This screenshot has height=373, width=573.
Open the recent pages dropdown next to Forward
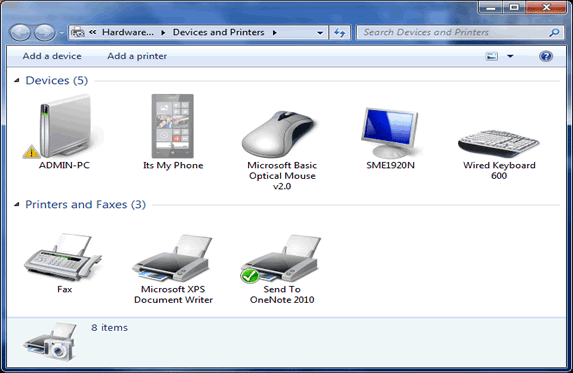tap(62, 33)
